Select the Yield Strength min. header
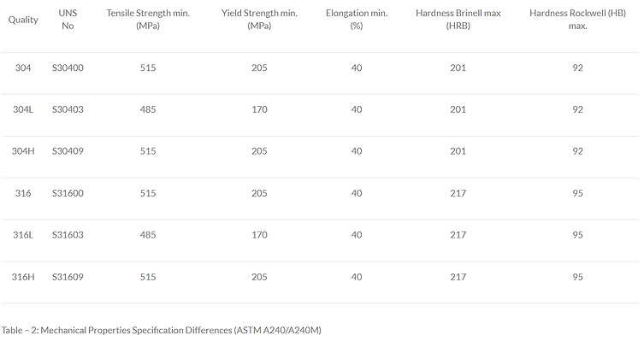644x341 pixels. 259,20
